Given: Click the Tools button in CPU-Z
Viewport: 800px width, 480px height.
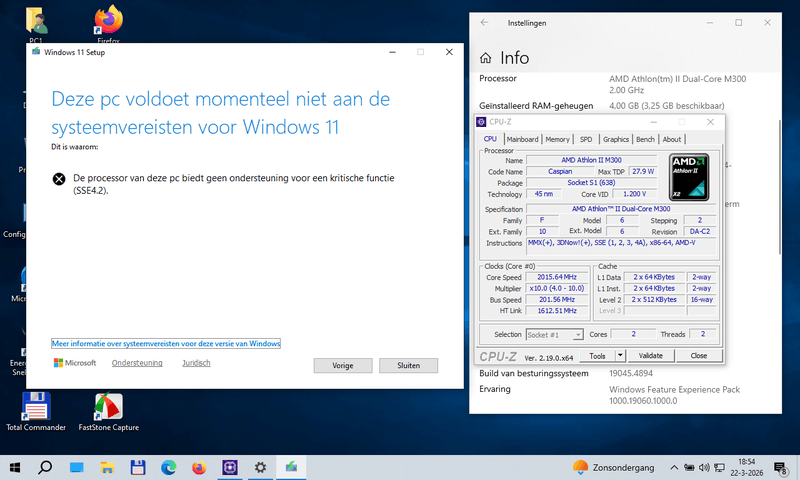Looking at the screenshot, I should (x=597, y=356).
